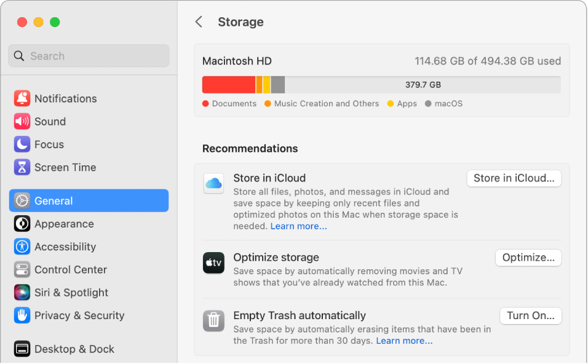
Task: Open the Notifications settings icon
Action: (22, 98)
